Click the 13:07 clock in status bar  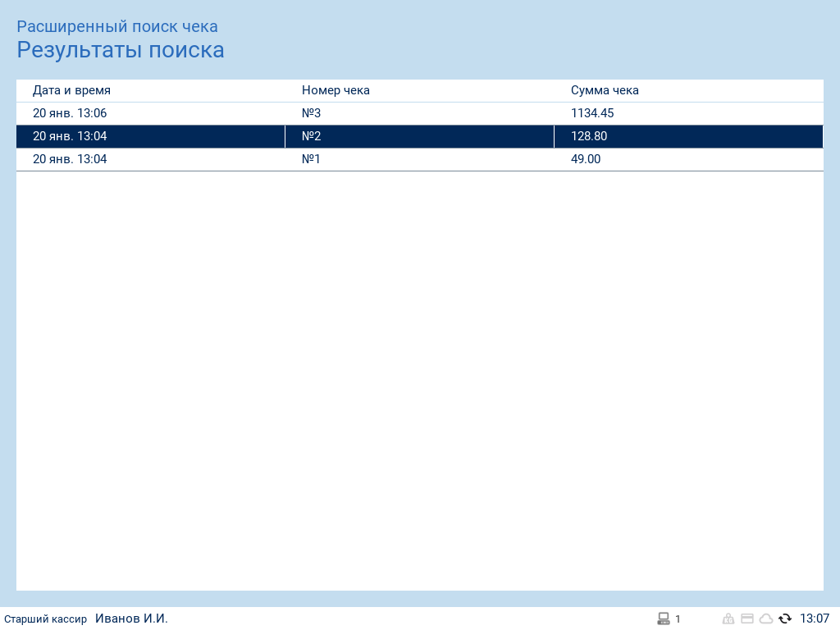click(x=815, y=619)
